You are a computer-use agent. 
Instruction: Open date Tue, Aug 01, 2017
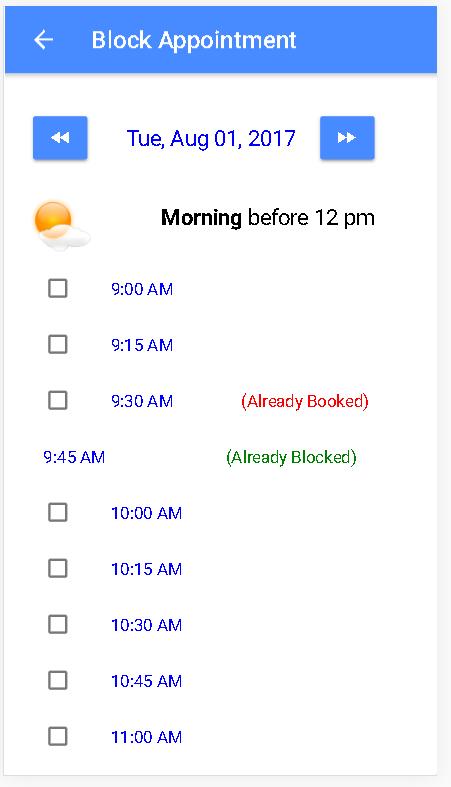tap(211, 139)
